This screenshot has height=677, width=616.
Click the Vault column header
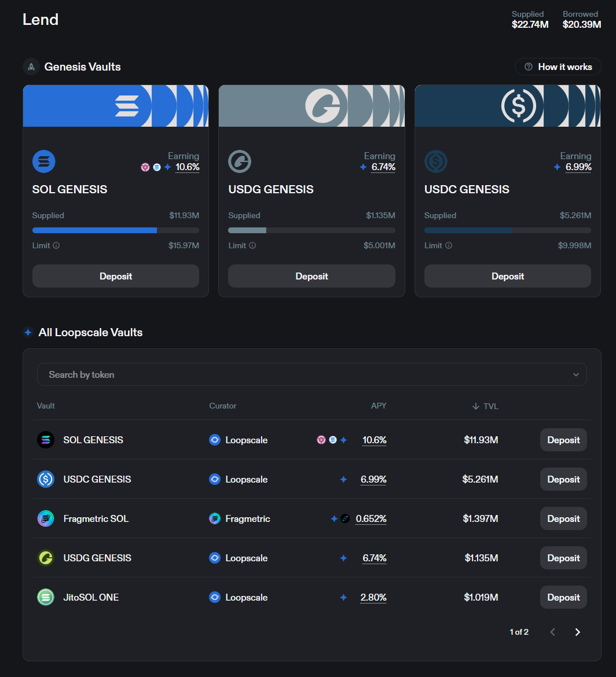[x=46, y=406]
